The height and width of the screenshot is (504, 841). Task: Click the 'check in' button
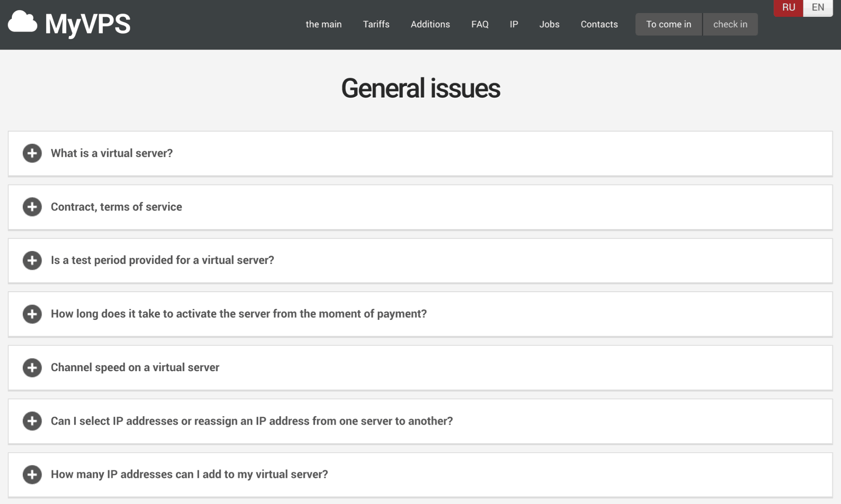point(730,24)
